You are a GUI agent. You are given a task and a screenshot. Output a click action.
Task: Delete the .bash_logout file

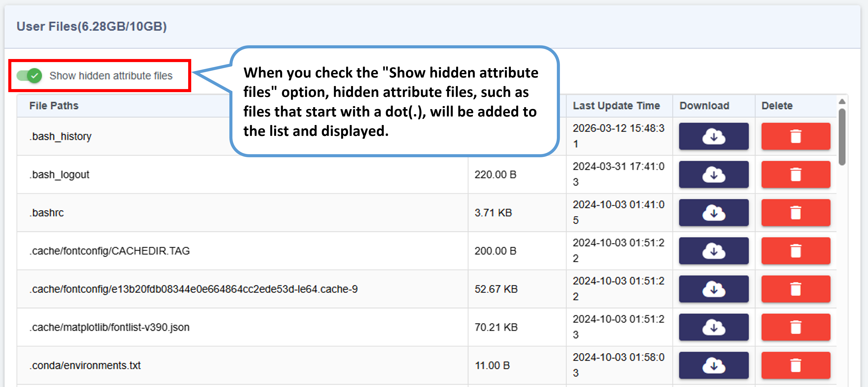(796, 174)
